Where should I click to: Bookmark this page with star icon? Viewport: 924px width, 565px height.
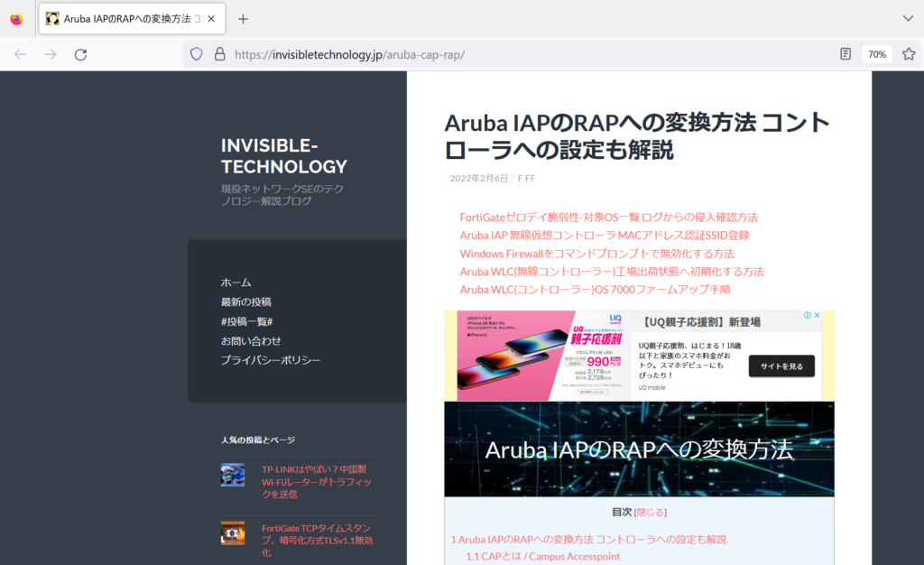pyautogui.click(x=909, y=54)
